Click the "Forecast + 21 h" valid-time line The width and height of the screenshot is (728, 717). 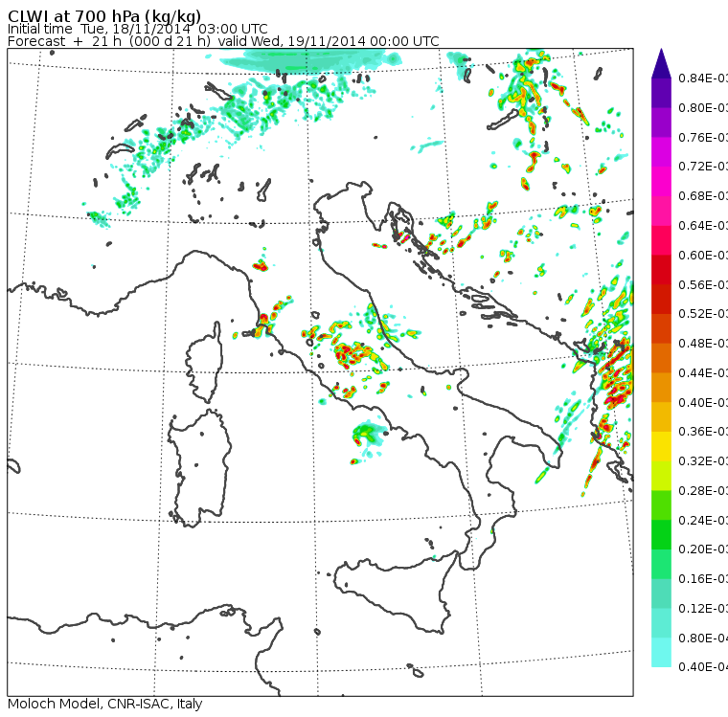click(x=223, y=41)
